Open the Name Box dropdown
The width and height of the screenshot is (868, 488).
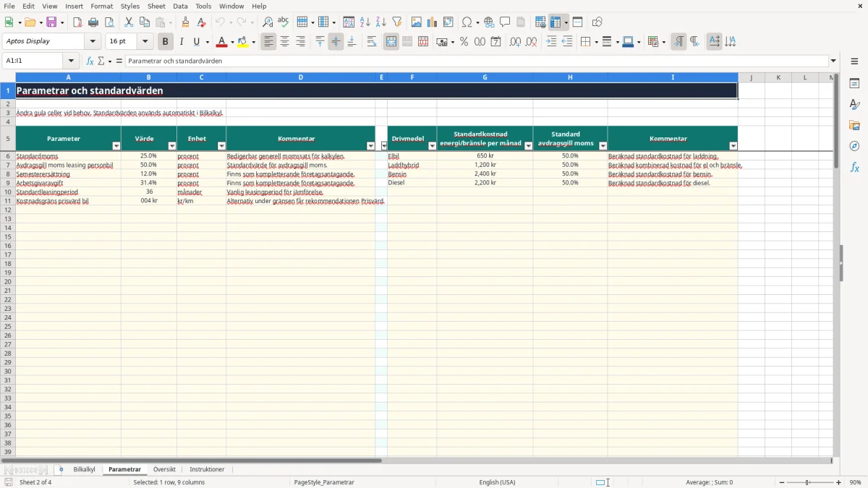(x=71, y=61)
